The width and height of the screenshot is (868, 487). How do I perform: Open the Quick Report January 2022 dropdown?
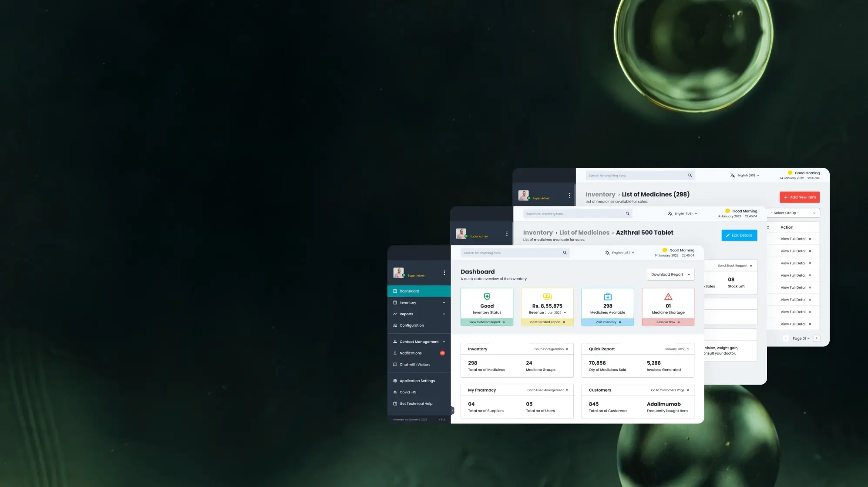[677, 349]
